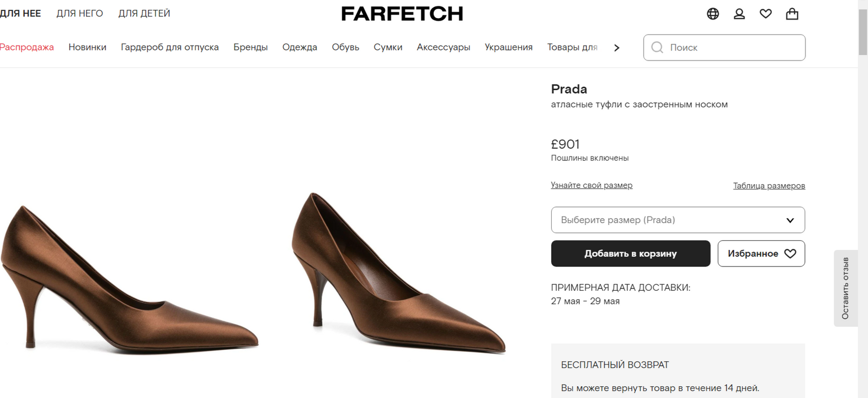Open the Сумки category menu

pos(388,47)
